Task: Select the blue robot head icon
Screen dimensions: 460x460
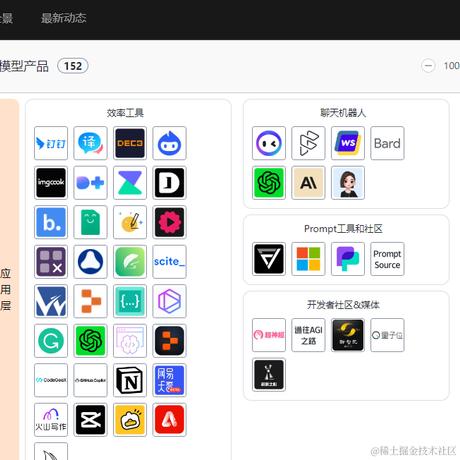Action: coord(169,143)
